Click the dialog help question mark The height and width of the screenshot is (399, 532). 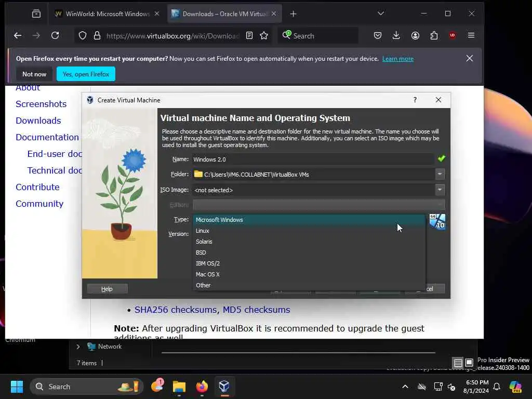415,100
